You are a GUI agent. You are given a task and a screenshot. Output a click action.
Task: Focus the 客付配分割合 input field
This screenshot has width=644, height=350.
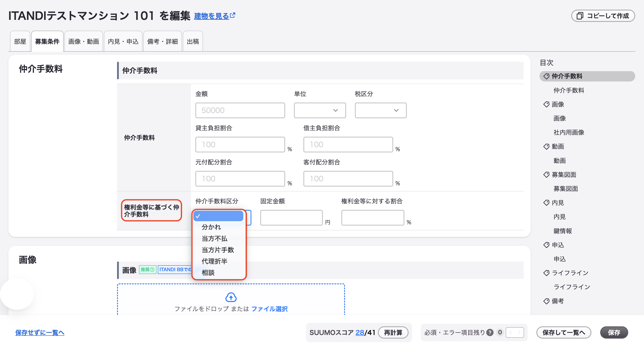pos(348,179)
